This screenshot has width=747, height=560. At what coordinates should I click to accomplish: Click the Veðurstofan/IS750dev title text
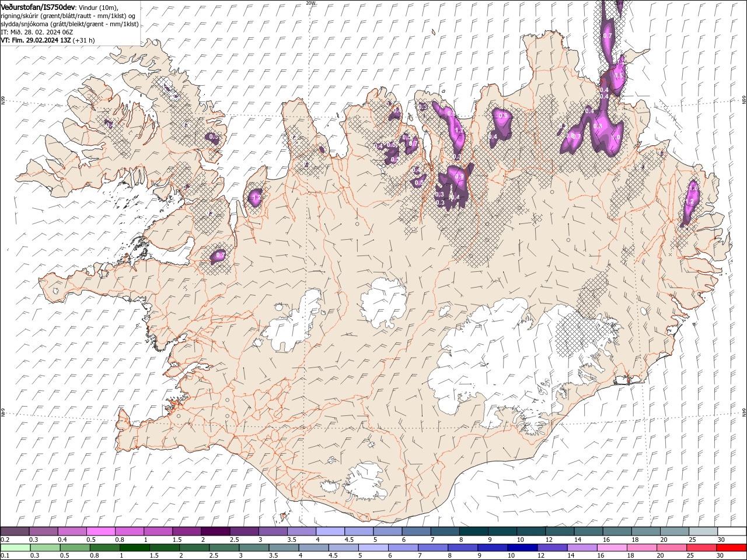[38, 6]
